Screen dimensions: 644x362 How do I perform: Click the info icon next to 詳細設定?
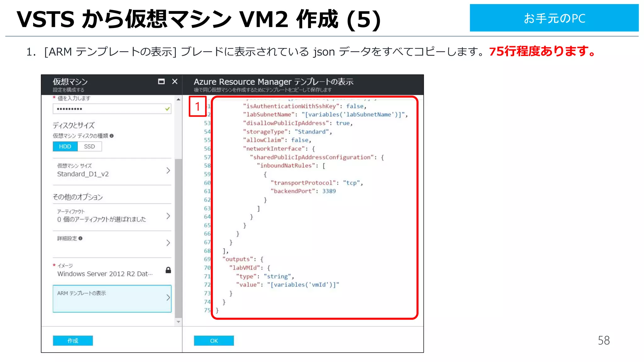pyautogui.click(x=80, y=239)
